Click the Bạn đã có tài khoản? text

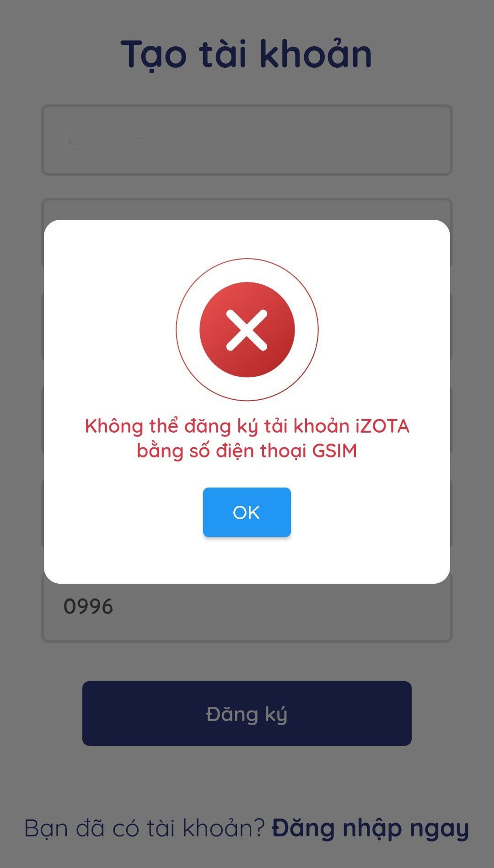pyautogui.click(x=145, y=828)
